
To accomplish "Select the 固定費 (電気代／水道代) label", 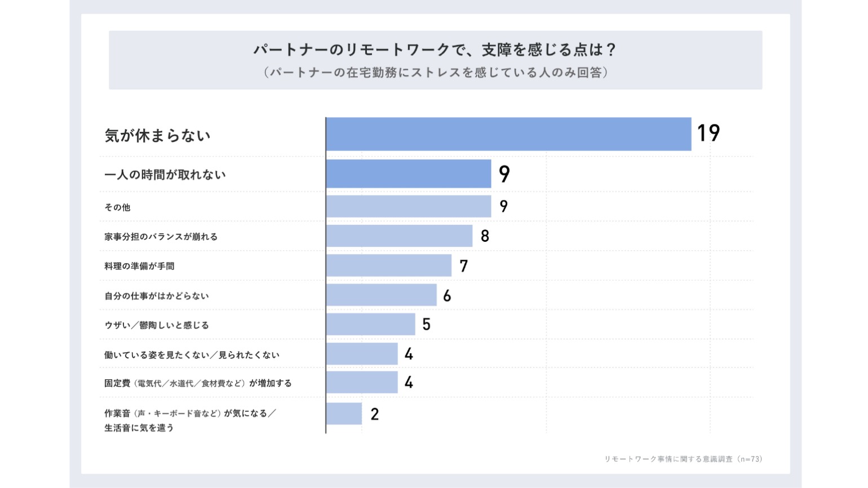I will 198,383.
